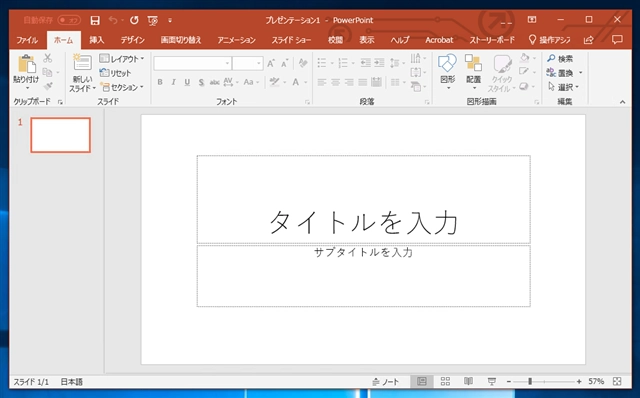Image resolution: width=640 pixels, height=398 pixels.
Task: Toggle Strikethrough abc button
Action: pos(215,82)
